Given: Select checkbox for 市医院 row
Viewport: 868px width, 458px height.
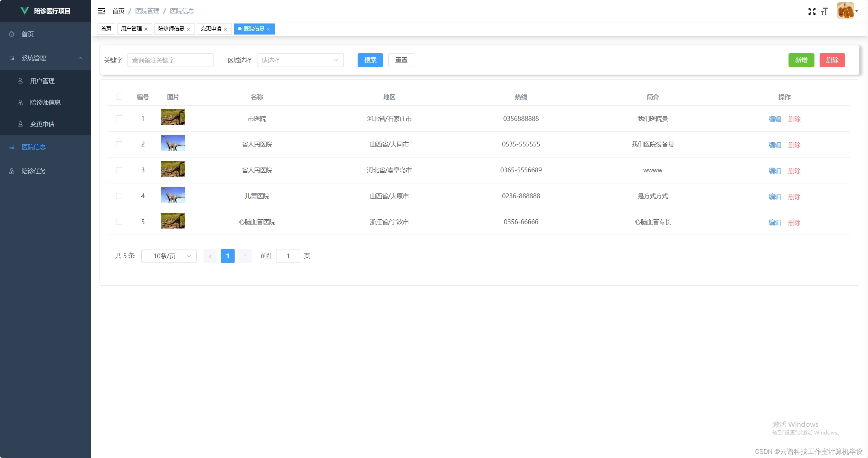Looking at the screenshot, I should click(x=119, y=118).
